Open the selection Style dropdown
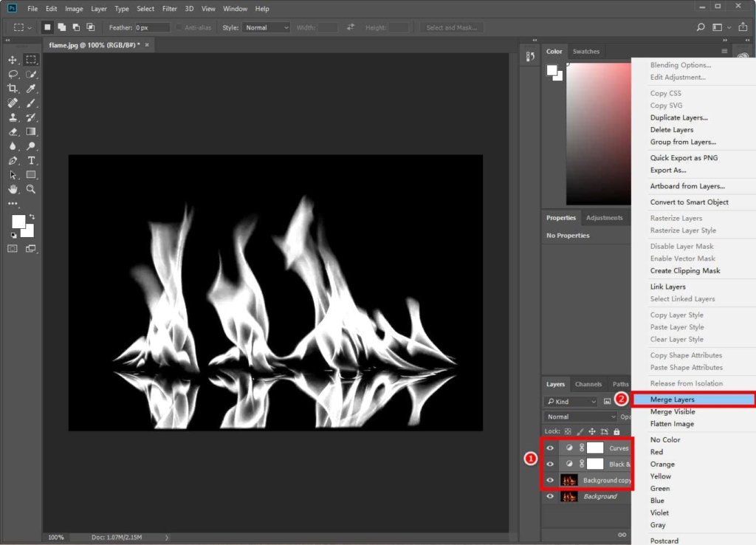This screenshot has width=756, height=545. tap(266, 27)
